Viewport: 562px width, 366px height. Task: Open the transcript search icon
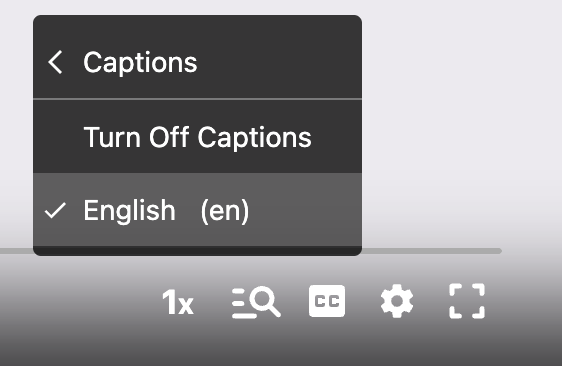pyautogui.click(x=256, y=302)
